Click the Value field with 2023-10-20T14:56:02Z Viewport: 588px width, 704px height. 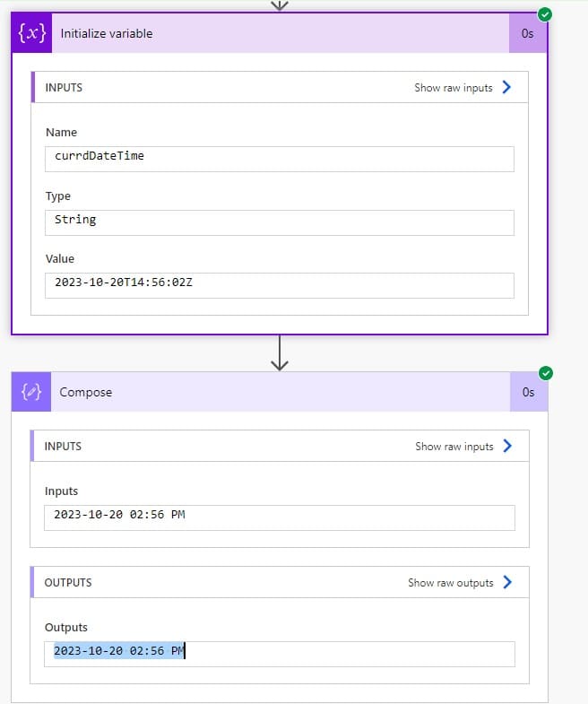279,285
